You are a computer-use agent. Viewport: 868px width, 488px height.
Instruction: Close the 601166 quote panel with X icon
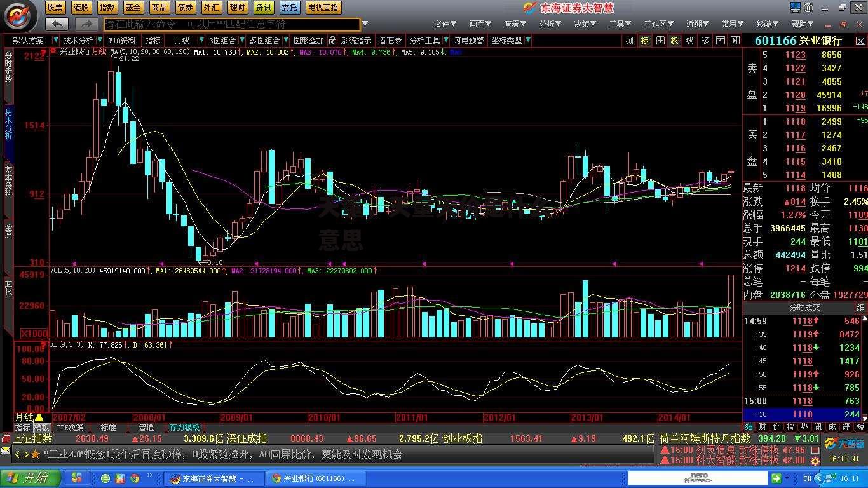tap(859, 40)
